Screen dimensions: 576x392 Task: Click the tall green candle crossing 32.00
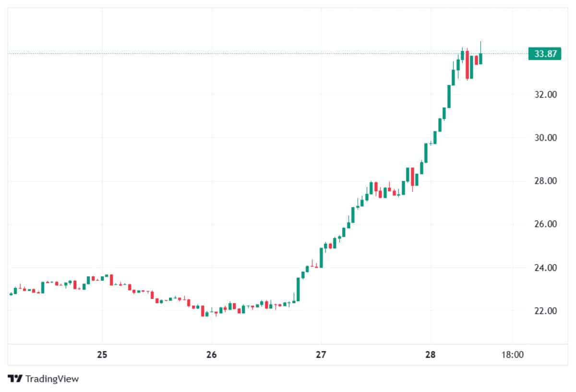point(449,96)
